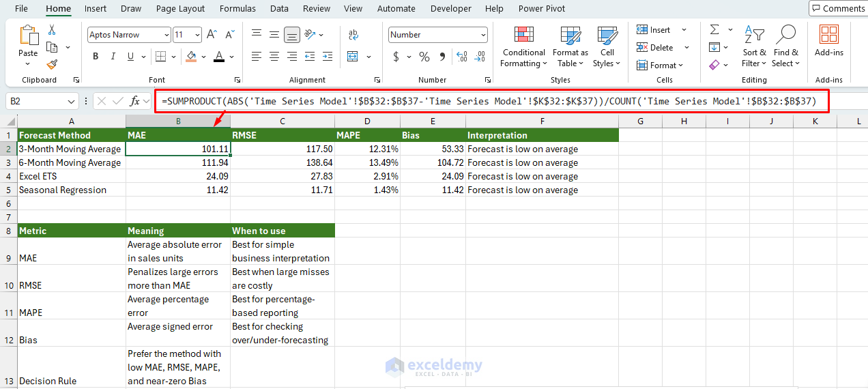Click the Copy icon
Image resolution: width=868 pixels, height=389 pixels.
click(52, 47)
